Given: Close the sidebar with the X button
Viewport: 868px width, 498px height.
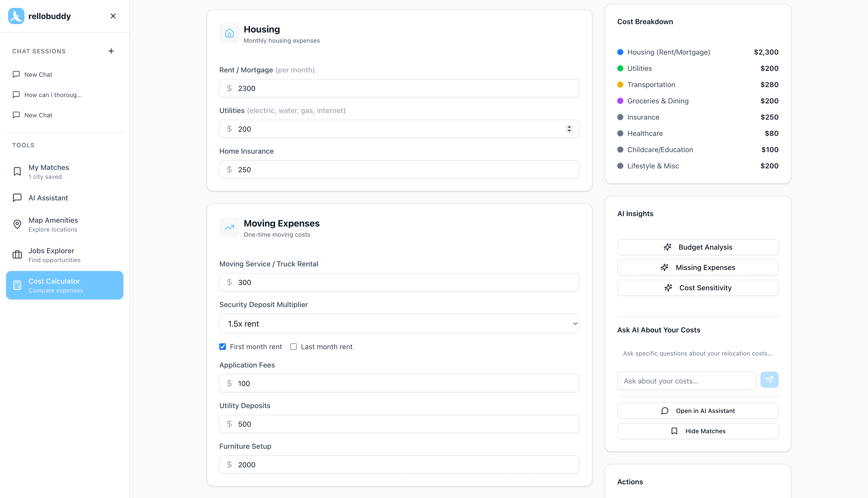Looking at the screenshot, I should tap(113, 16).
